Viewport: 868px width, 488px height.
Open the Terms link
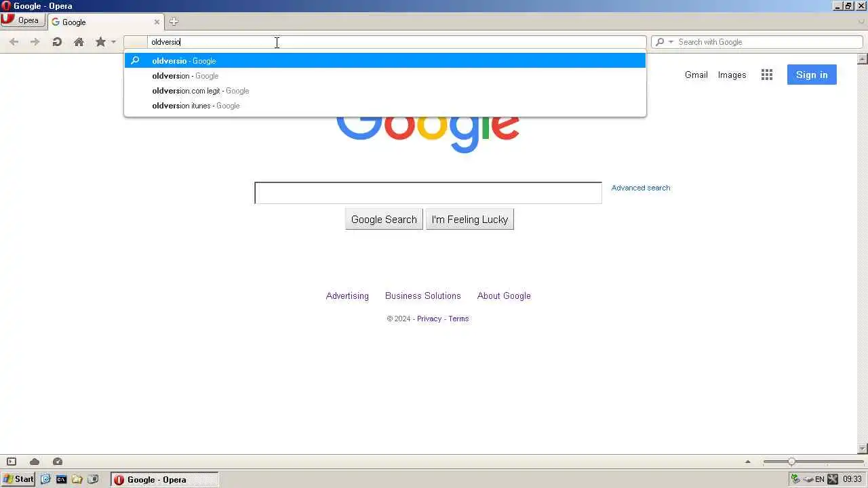click(458, 319)
